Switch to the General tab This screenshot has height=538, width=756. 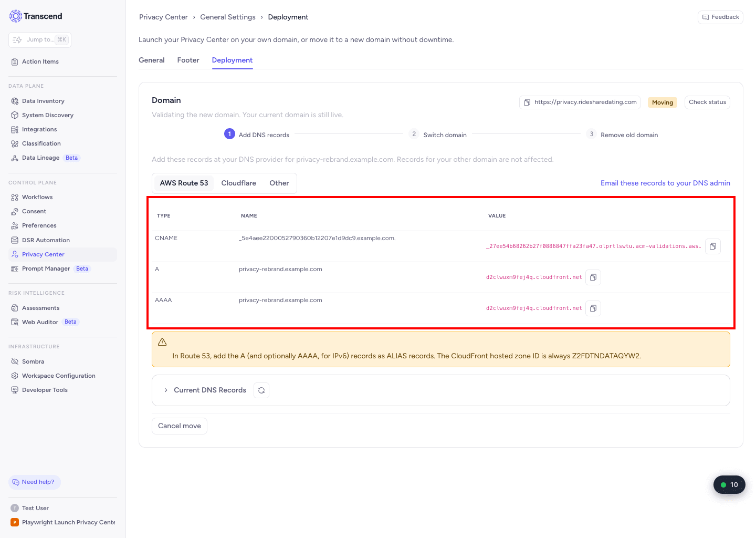tap(152, 60)
